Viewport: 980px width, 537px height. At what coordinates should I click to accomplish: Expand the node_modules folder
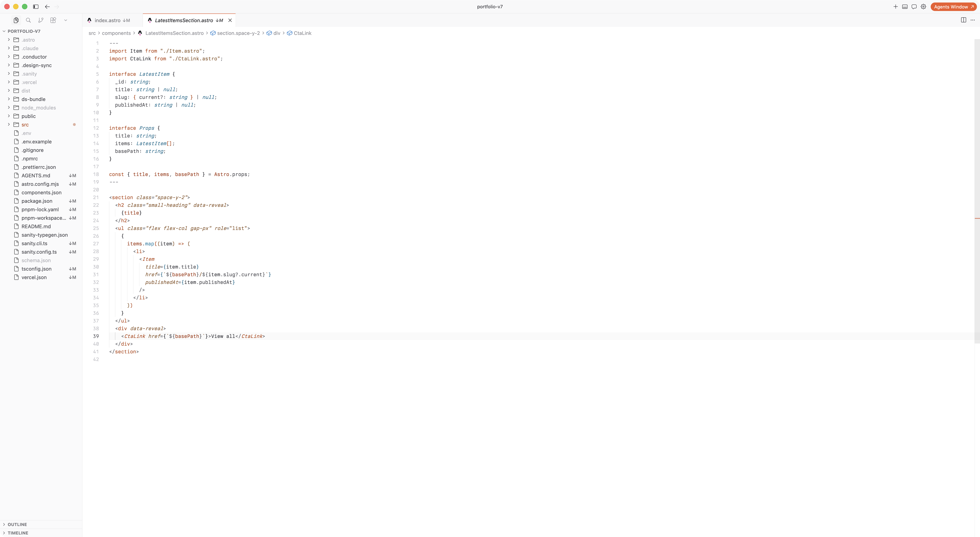click(41, 108)
